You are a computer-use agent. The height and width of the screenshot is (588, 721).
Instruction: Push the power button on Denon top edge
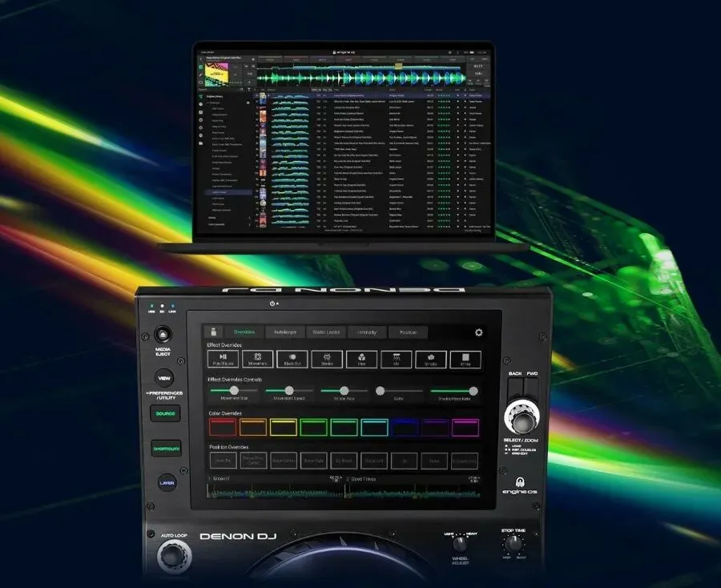pos(272,304)
